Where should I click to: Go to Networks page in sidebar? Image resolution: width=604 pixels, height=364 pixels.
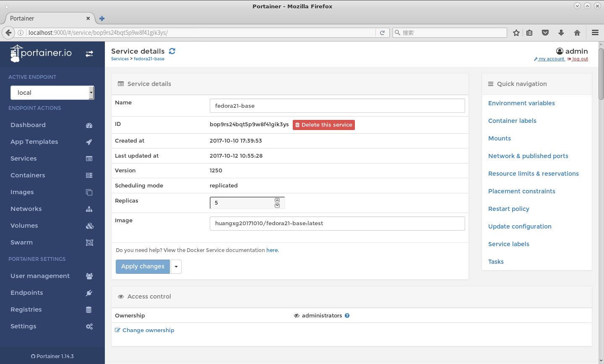[26, 209]
